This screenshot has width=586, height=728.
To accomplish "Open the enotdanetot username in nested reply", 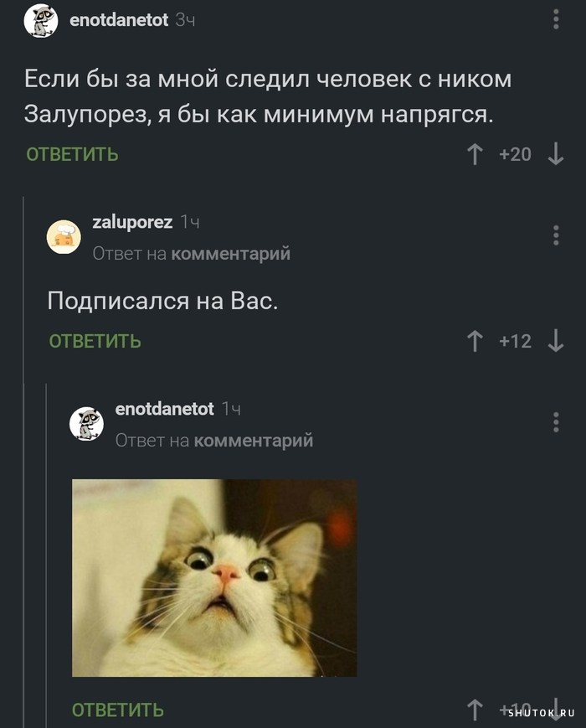I will tap(164, 409).
